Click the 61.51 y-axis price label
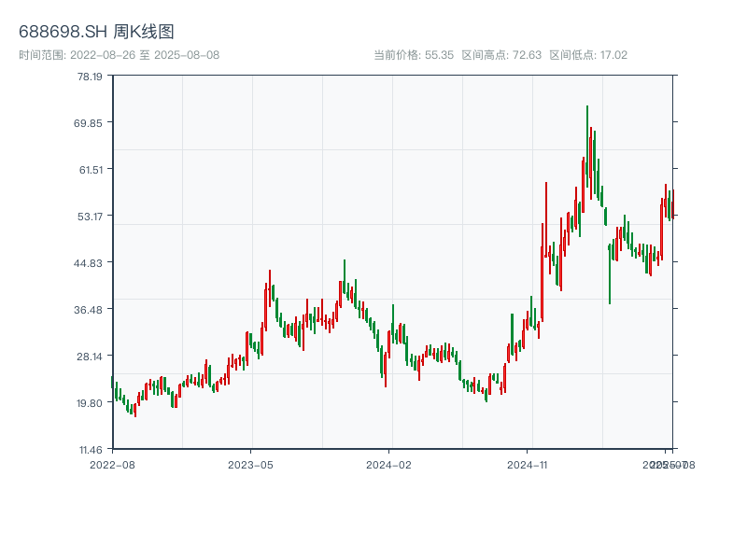Viewport: 747px width, 560px height. (x=91, y=169)
